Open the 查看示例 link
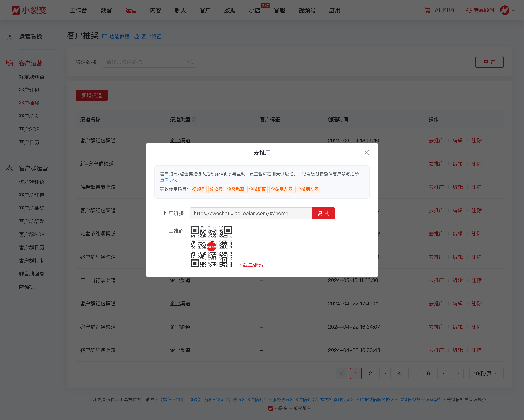The height and width of the screenshot is (420, 524). 169,180
